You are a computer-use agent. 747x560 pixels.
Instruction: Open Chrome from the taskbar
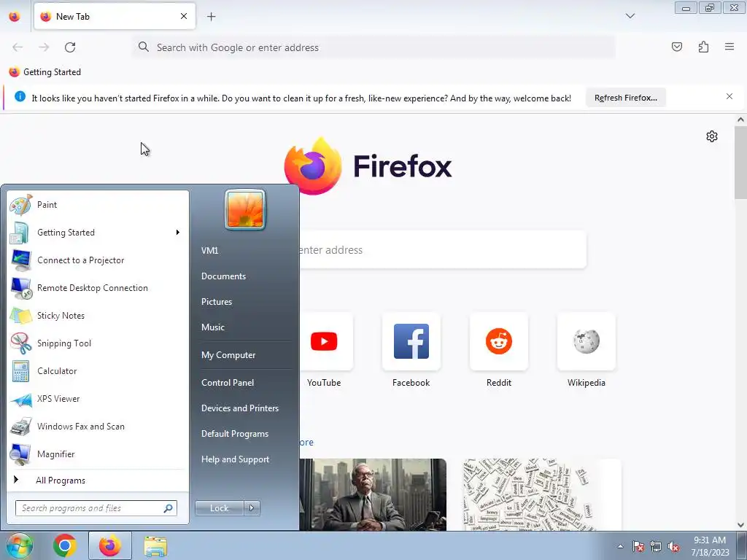pyautogui.click(x=65, y=545)
